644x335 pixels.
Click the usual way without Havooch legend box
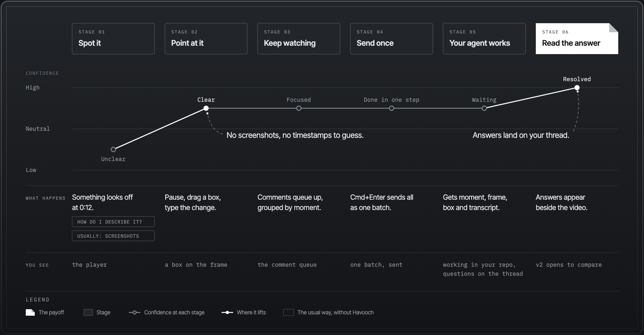pyautogui.click(x=289, y=312)
